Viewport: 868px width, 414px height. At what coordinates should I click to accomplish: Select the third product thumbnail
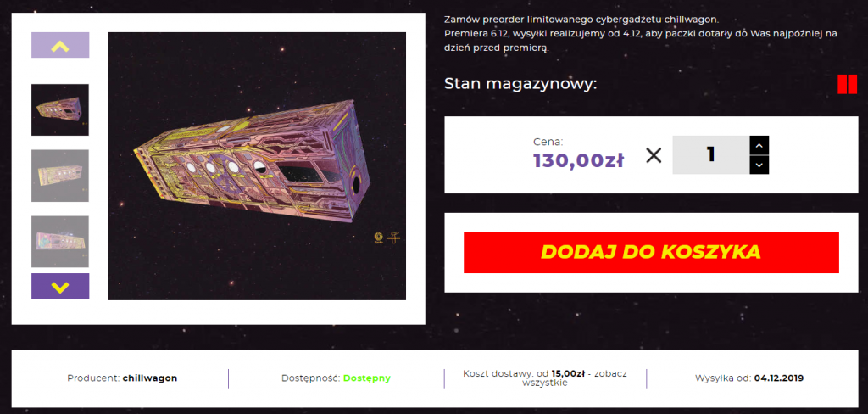[x=60, y=242]
